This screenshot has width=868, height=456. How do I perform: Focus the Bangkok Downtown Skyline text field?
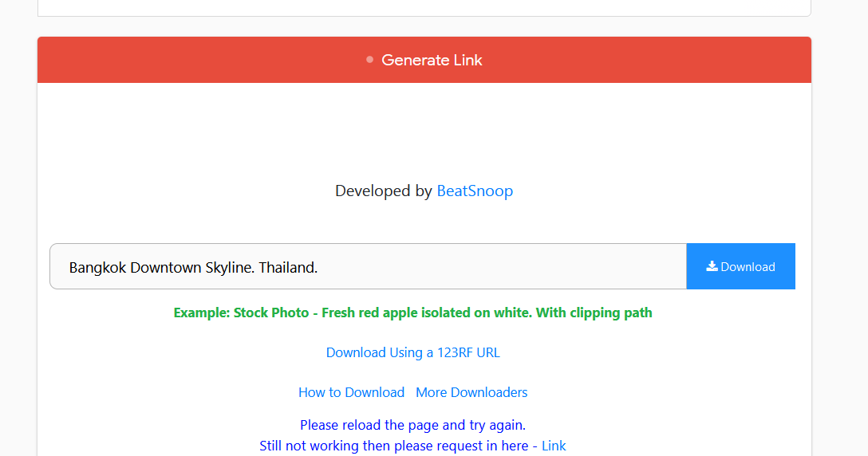click(368, 266)
